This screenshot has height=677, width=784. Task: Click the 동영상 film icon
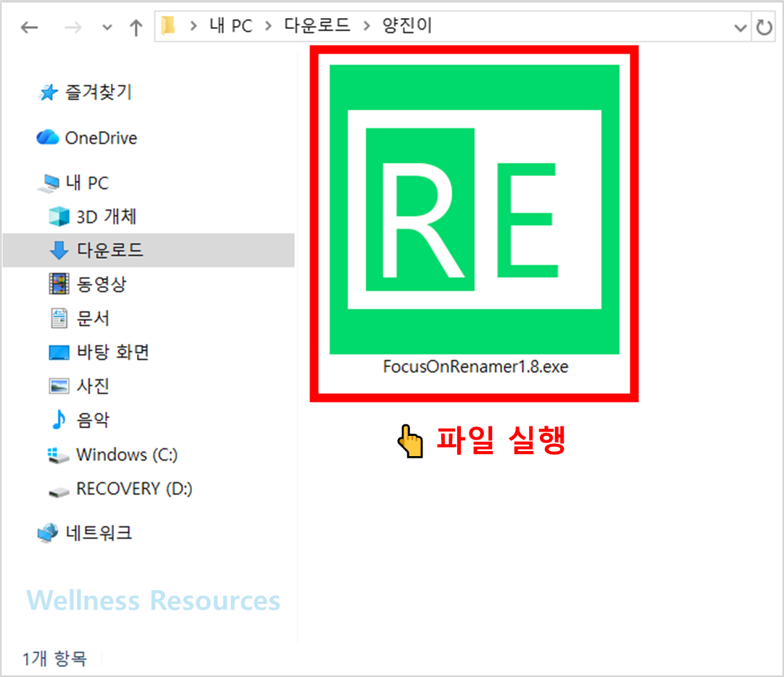[x=59, y=284]
